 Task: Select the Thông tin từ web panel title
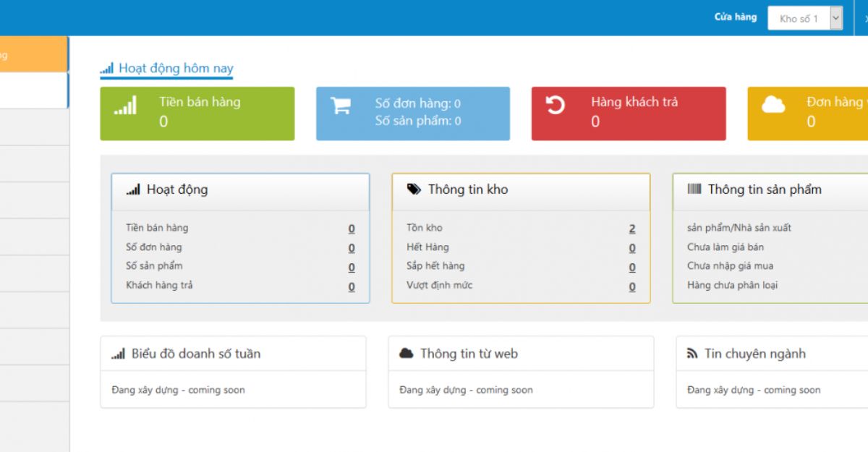point(469,354)
